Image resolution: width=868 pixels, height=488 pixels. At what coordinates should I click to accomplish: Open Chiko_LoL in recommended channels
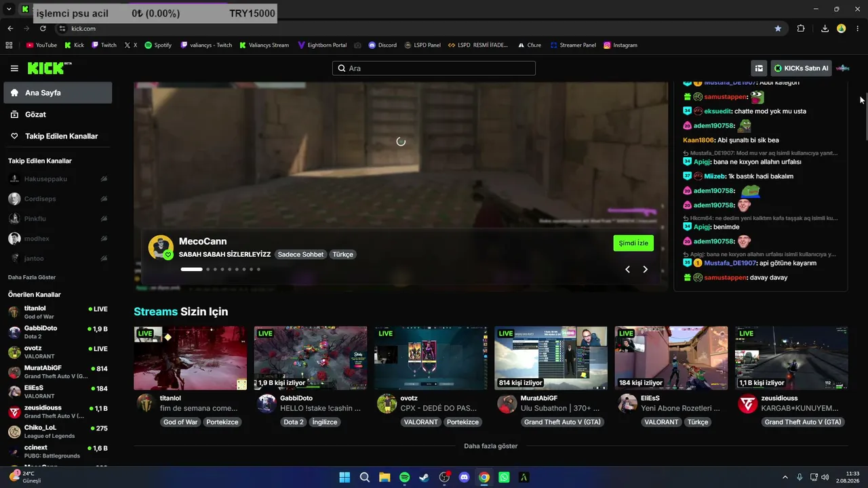coord(58,432)
